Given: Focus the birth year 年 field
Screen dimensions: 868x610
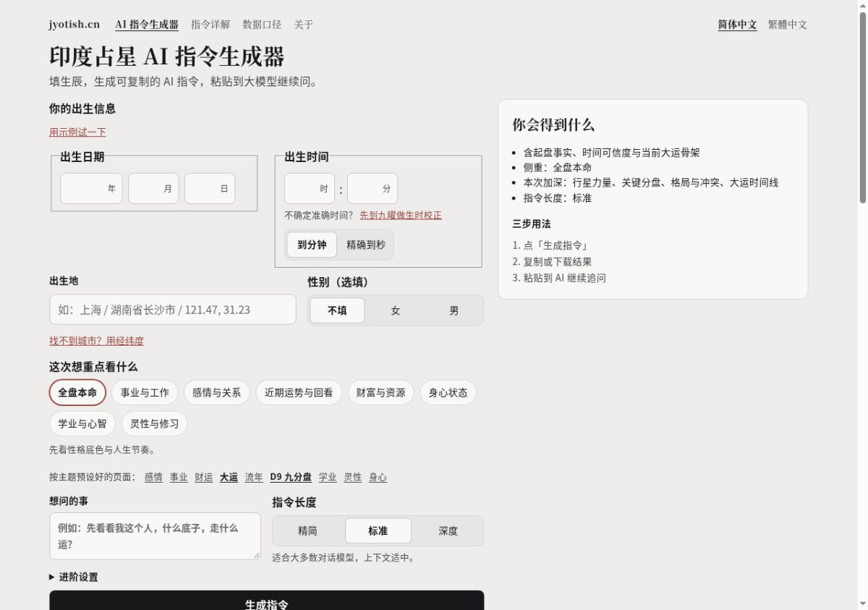Looking at the screenshot, I should tap(92, 189).
